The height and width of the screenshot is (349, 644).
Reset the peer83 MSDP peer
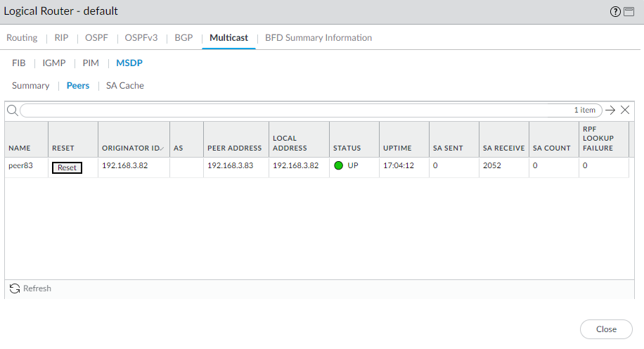pyautogui.click(x=67, y=167)
